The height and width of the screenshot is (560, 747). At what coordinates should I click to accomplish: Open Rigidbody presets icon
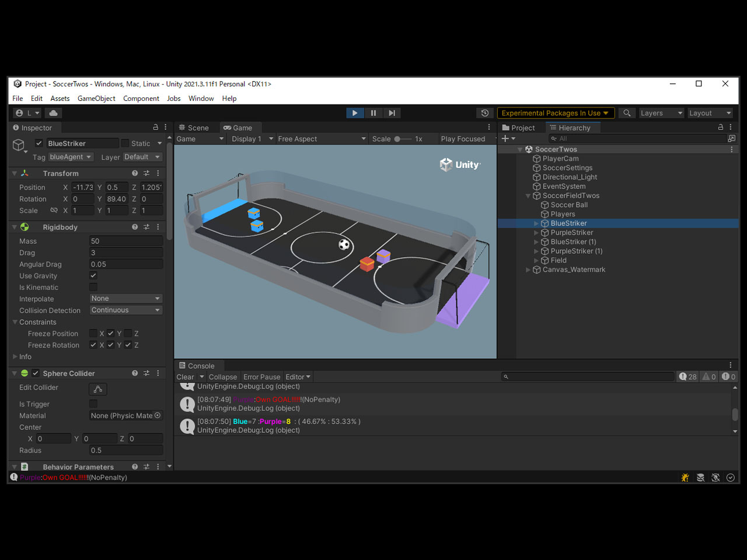click(146, 227)
